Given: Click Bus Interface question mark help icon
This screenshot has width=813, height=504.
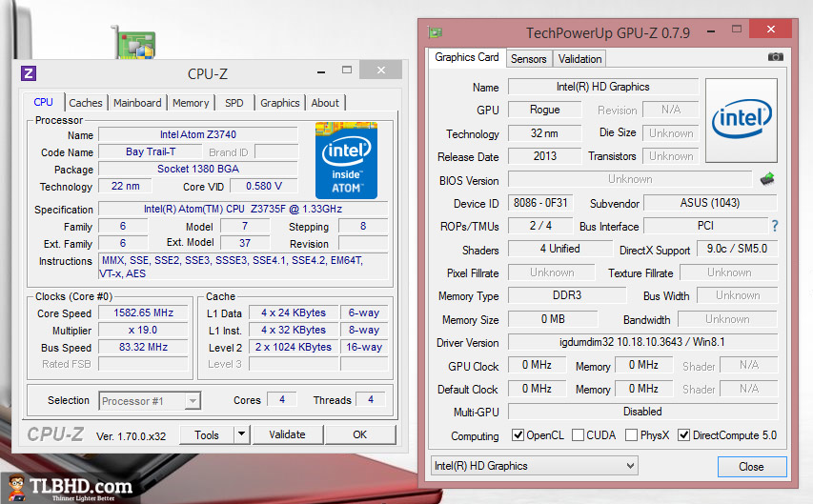Looking at the screenshot, I should 775,226.
